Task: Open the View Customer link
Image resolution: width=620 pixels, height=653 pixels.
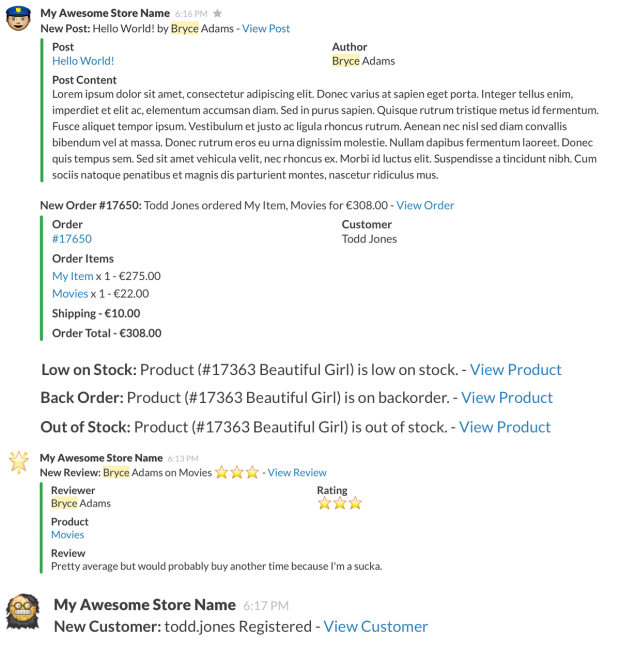Action: (x=375, y=626)
